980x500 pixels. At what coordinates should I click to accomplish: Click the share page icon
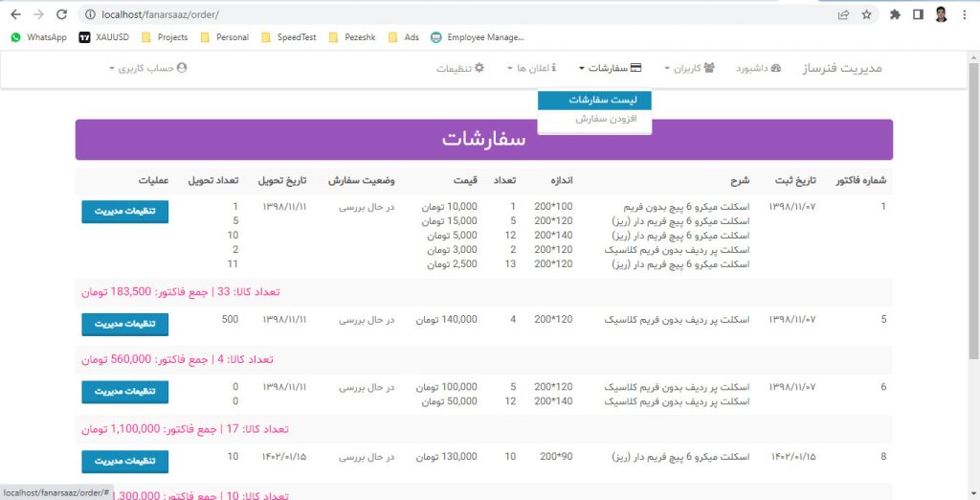843,14
